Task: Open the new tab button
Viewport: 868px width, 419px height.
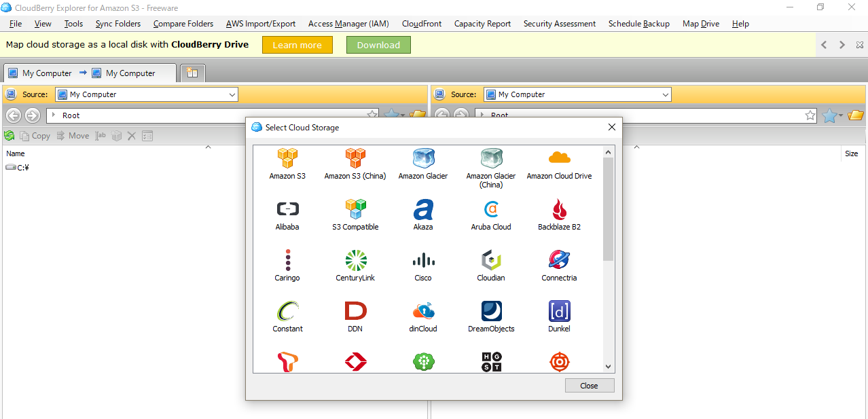Action: 192,73
